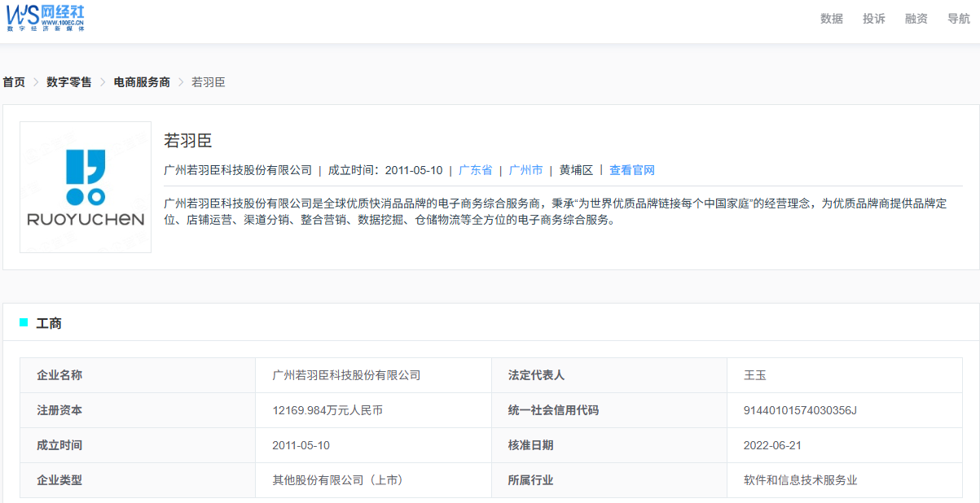Screen dimensions: 980x503
Task: Click the 王玉 table cell
Action: (845, 375)
